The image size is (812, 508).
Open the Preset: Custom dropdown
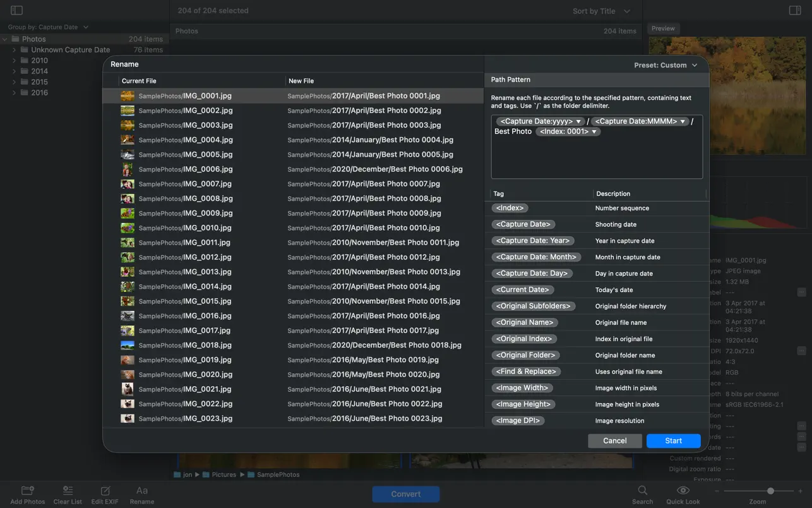666,65
